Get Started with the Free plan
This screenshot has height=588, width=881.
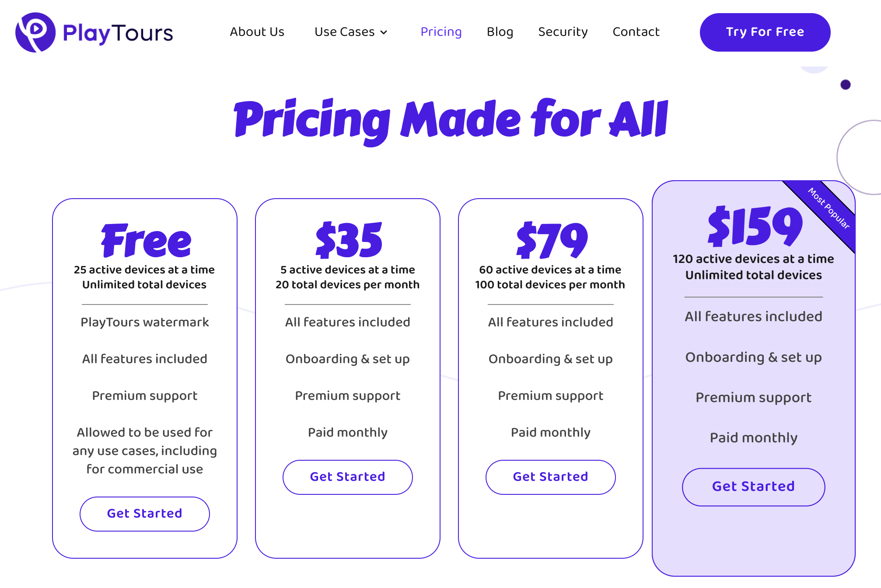(x=145, y=514)
